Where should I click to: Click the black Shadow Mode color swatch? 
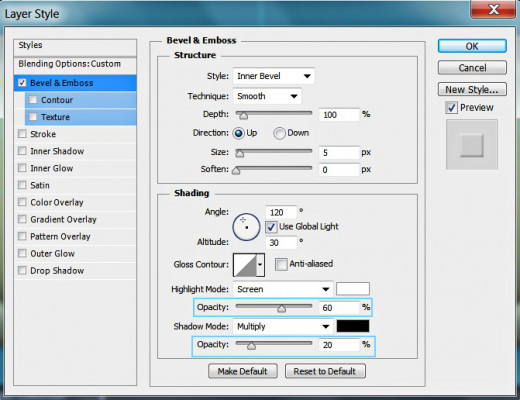click(x=353, y=326)
